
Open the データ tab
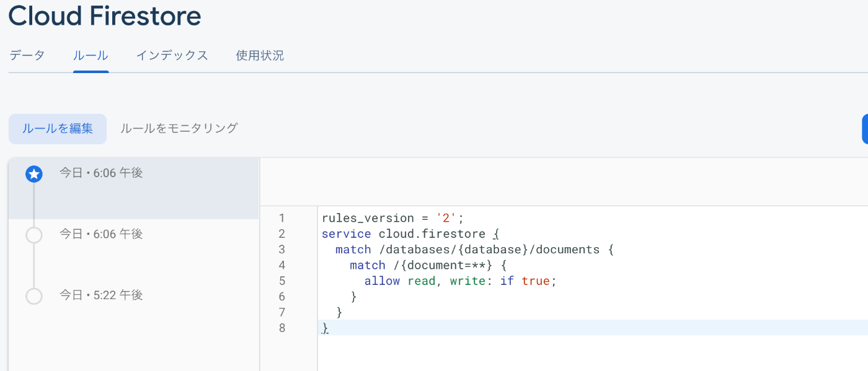pyautogui.click(x=27, y=55)
